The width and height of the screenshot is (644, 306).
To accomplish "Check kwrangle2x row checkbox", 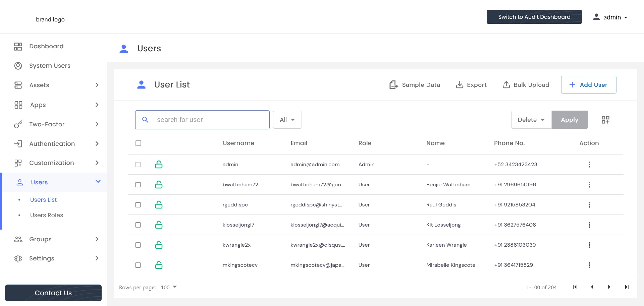I will [138, 245].
